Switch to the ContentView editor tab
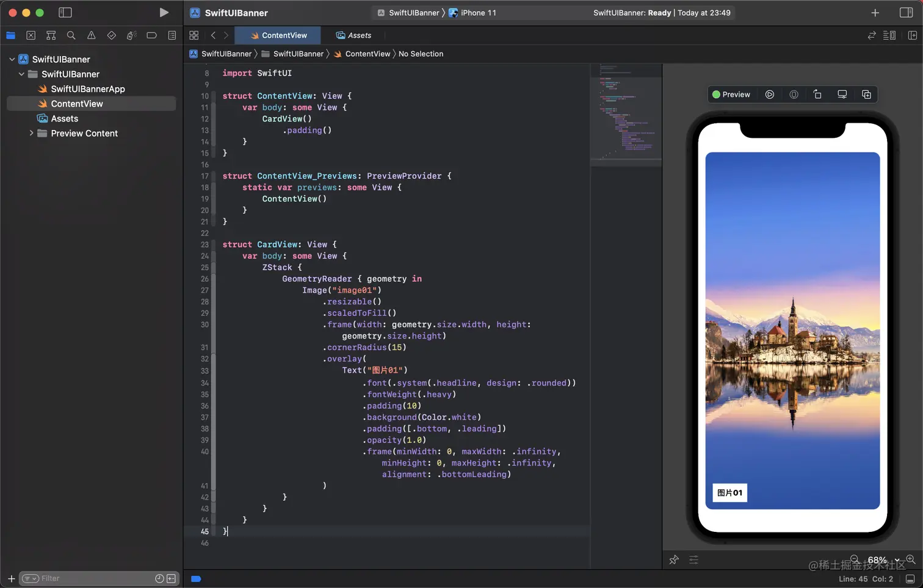Viewport: 923px width, 588px height. click(x=279, y=35)
